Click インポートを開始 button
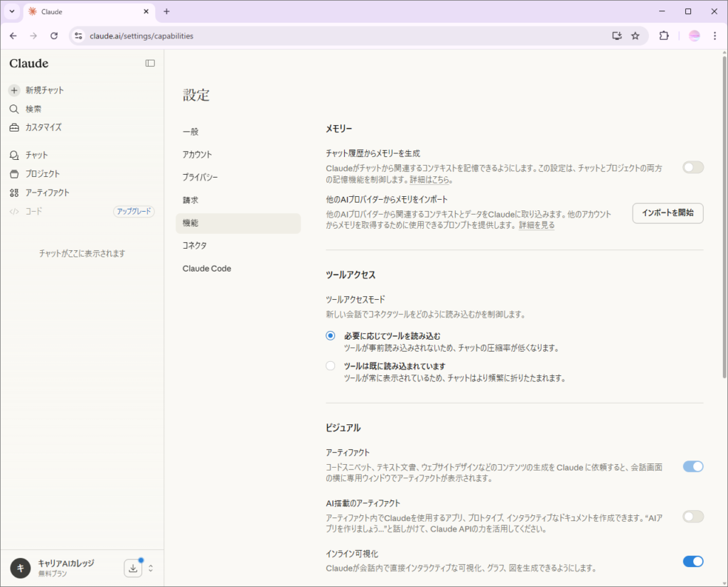 click(x=668, y=213)
